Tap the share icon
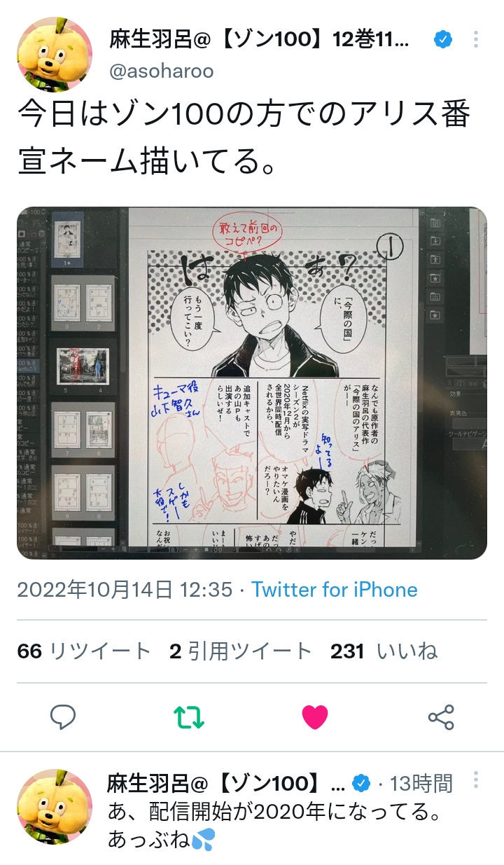This screenshot has width=504, height=865. coord(441,717)
